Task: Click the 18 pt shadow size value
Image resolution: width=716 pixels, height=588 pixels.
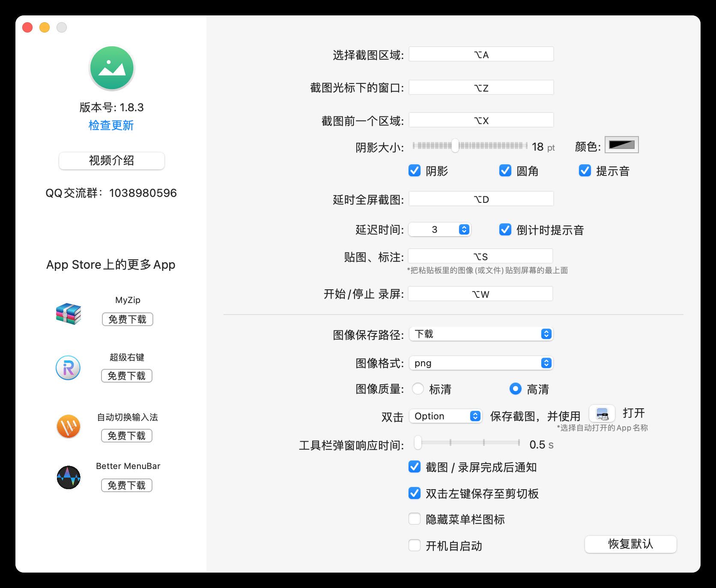Action: tap(543, 147)
